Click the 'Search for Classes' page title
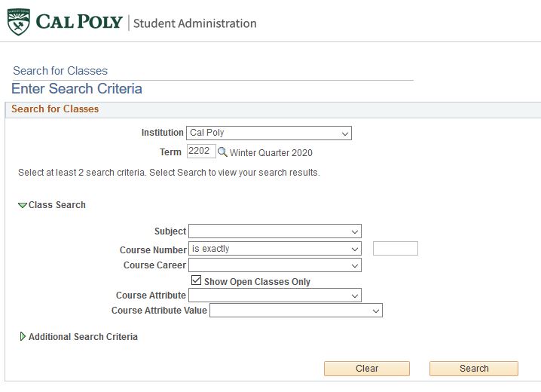Viewport: 541px width, 392px height. (x=60, y=71)
